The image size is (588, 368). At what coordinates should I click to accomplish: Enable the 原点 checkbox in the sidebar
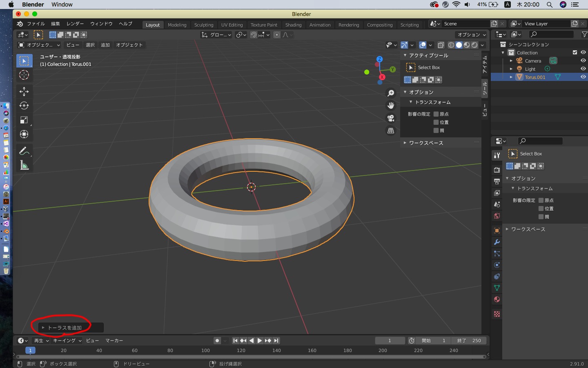436,114
